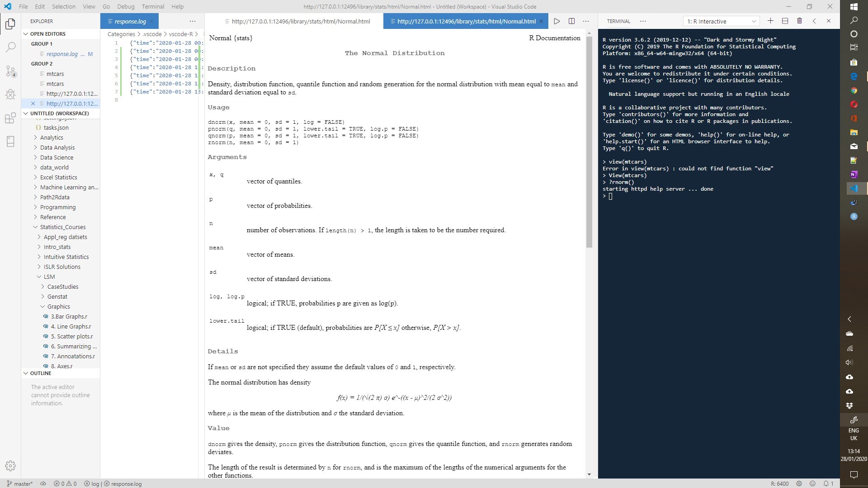Screen dimensions: 868x488
Task: Expand the Data Science folder
Action: tap(57, 157)
